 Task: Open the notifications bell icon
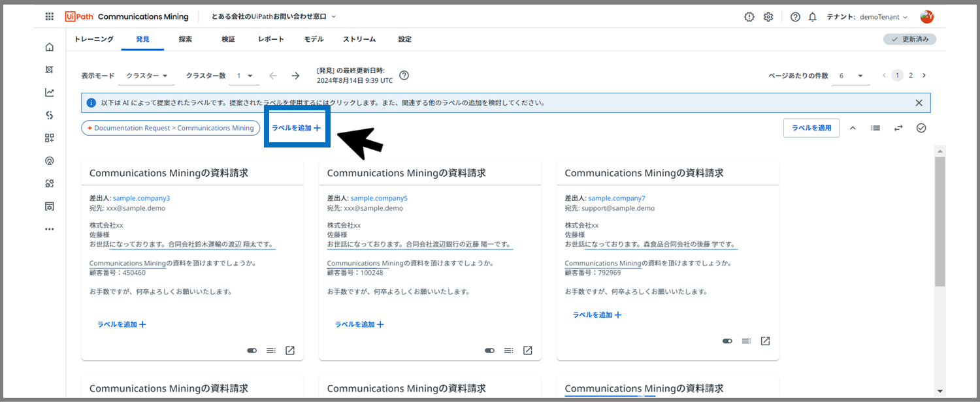coord(813,17)
